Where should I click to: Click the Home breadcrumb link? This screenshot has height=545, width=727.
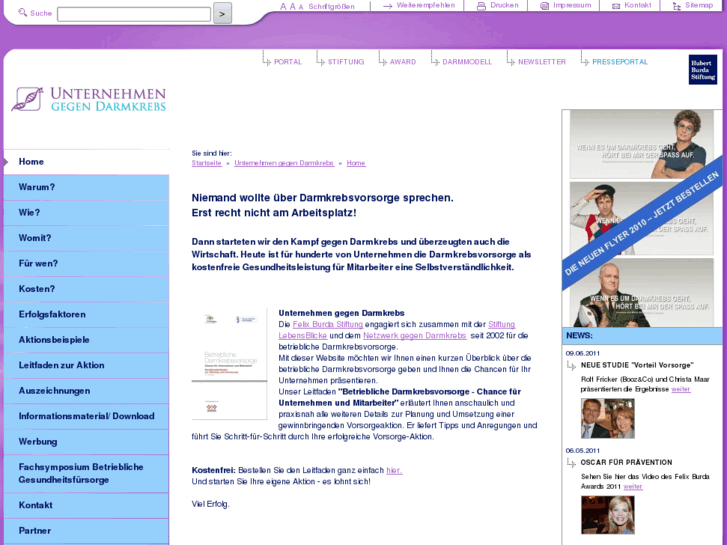[x=356, y=163]
